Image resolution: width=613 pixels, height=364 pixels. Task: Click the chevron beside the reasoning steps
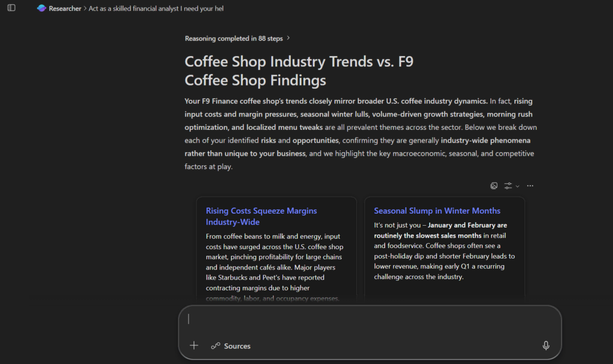pos(289,38)
